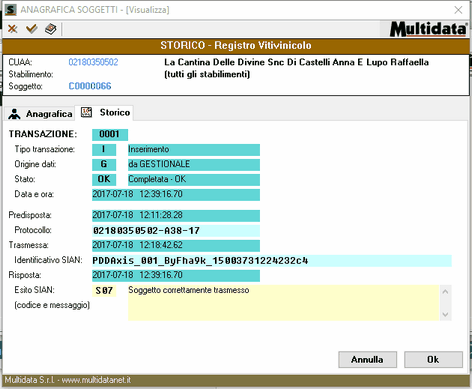
Task: Close the Anagrafica Soggetti window
Action: (458, 10)
